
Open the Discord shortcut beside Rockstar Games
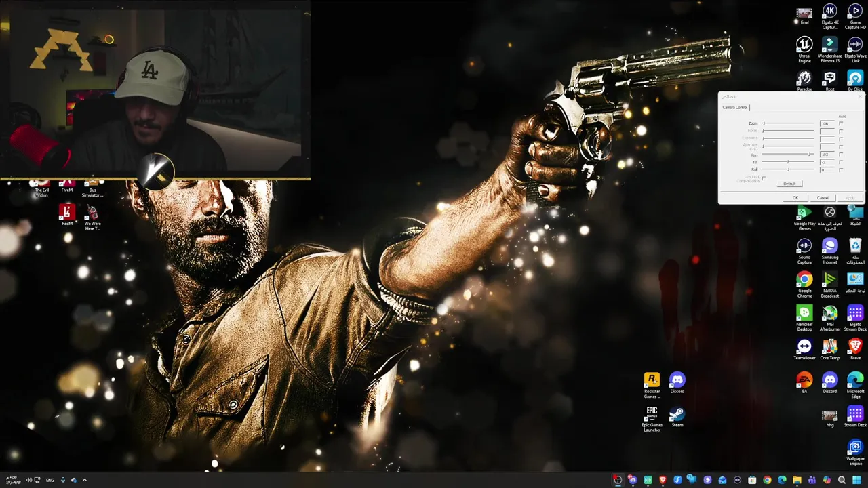677,383
